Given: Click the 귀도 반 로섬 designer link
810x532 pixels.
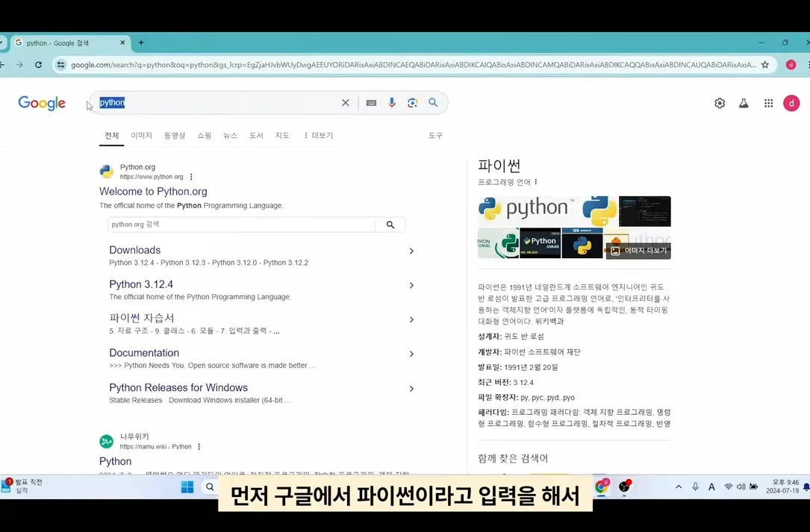Looking at the screenshot, I should (x=524, y=337).
